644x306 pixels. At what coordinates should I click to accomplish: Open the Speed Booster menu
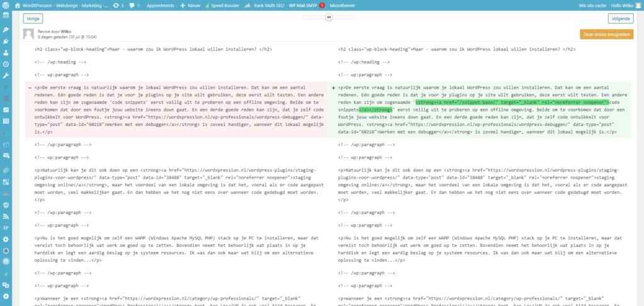(x=222, y=5)
